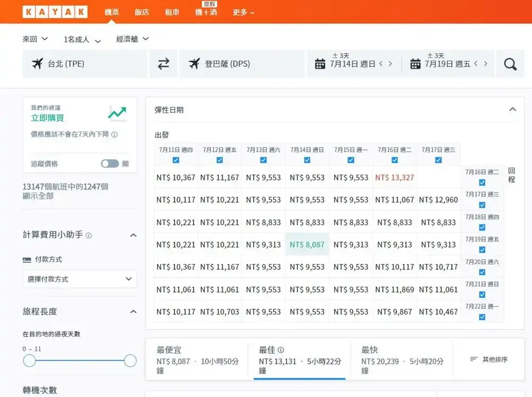The image size is (532, 397).
Task: Click the calendar icon beside 7月14日 週日
Action: point(320,64)
